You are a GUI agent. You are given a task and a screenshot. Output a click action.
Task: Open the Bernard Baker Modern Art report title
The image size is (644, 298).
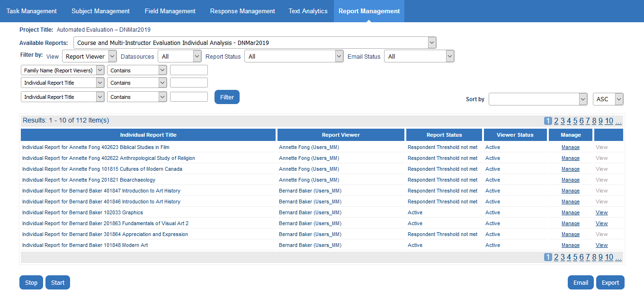pyautogui.click(x=85, y=245)
